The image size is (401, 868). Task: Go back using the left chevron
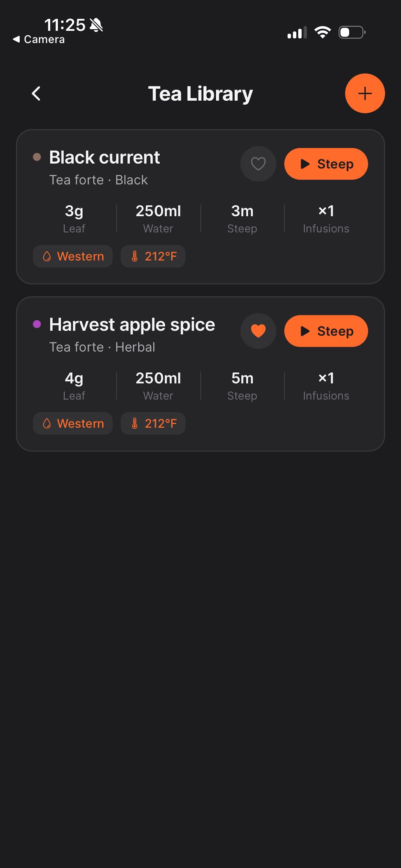tap(36, 93)
